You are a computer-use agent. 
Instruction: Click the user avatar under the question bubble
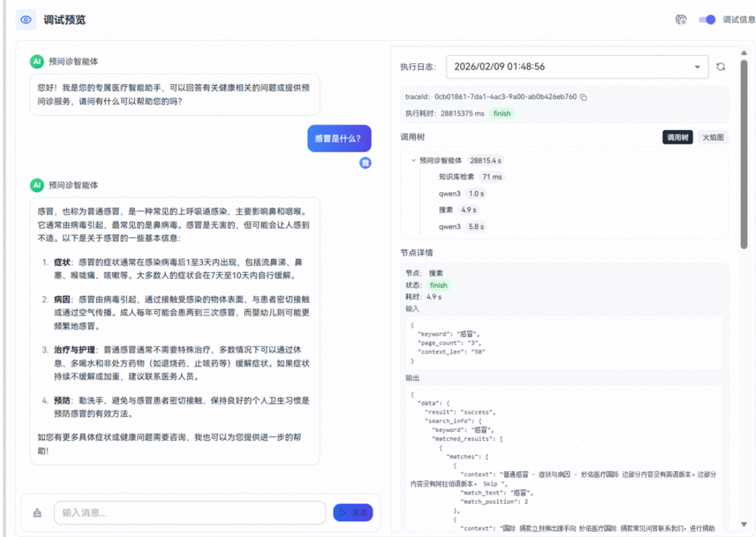tap(365, 163)
